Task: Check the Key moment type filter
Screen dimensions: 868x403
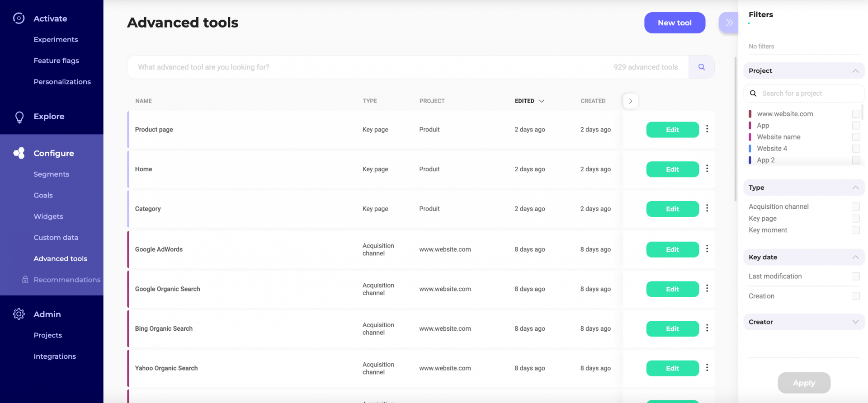Action: pyautogui.click(x=856, y=230)
